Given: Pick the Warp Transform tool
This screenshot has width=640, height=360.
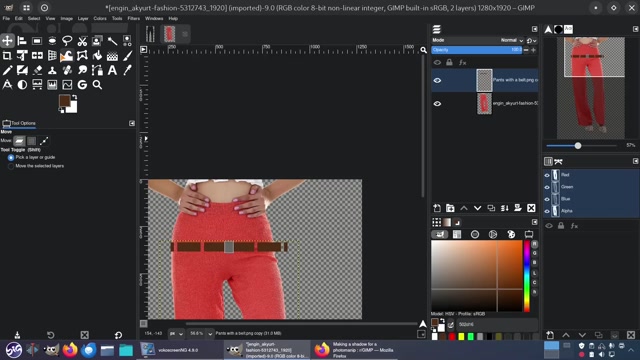Looking at the screenshot, I should coord(67,56).
